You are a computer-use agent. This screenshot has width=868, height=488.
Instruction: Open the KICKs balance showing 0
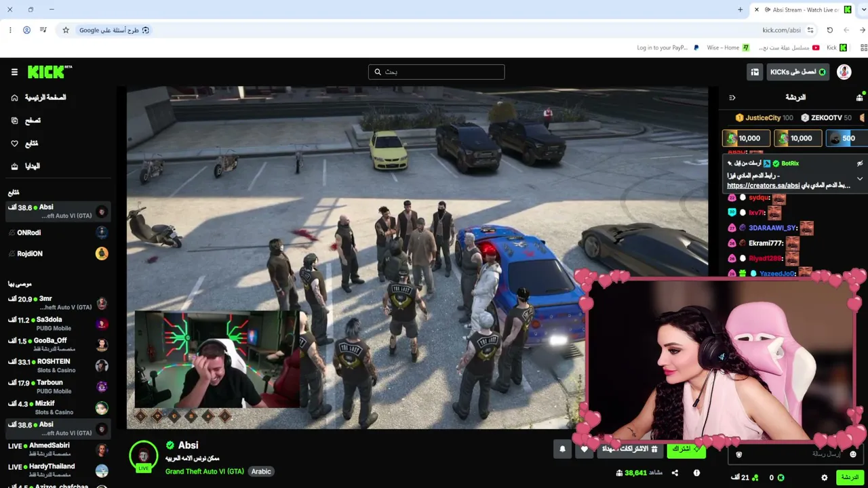(776, 478)
